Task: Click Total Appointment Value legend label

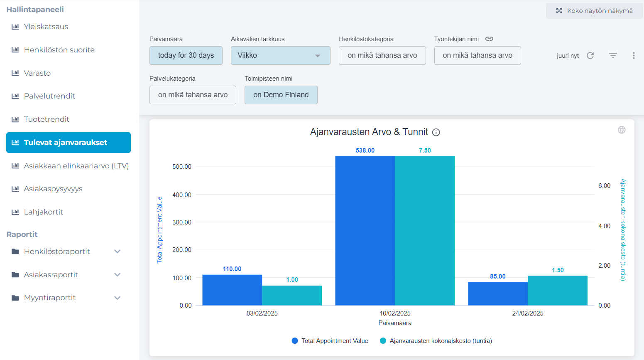Action: coord(335,341)
